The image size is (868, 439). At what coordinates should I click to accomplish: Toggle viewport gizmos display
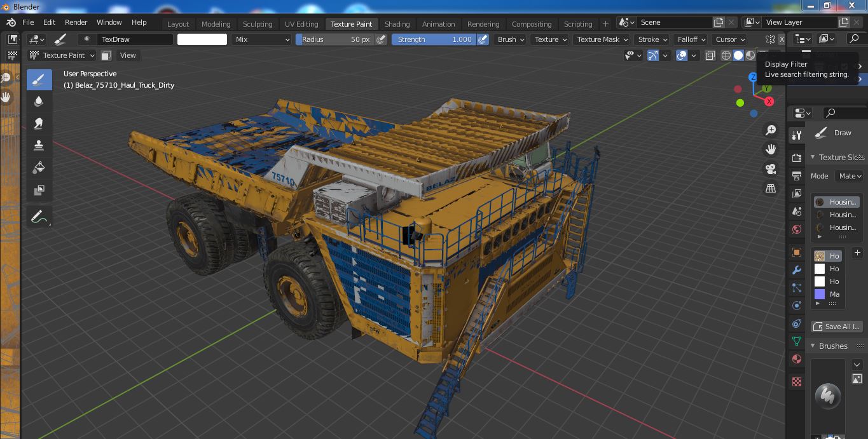click(653, 55)
